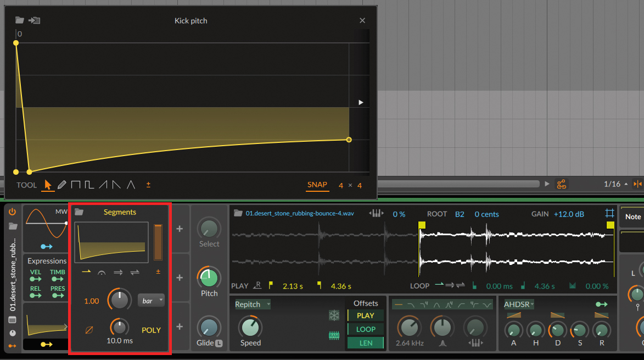Click the play start value 2.13 s
Viewport: 644px width, 360px height.
tap(293, 286)
